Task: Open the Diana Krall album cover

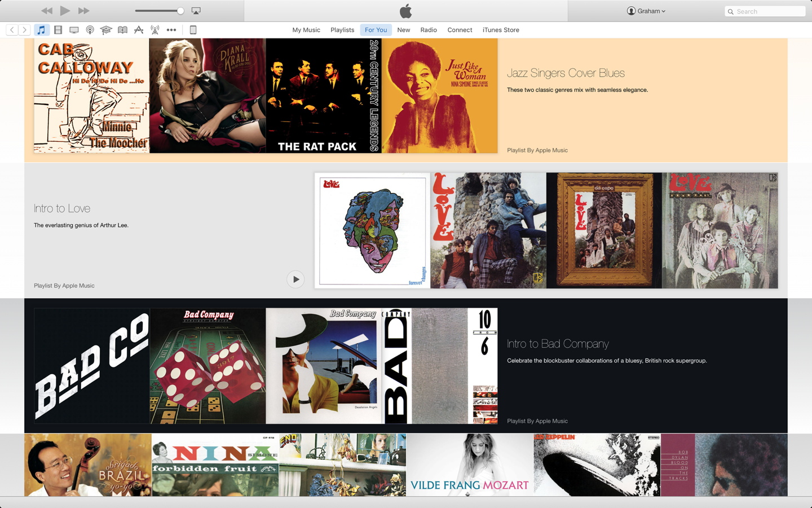Action: [x=208, y=95]
